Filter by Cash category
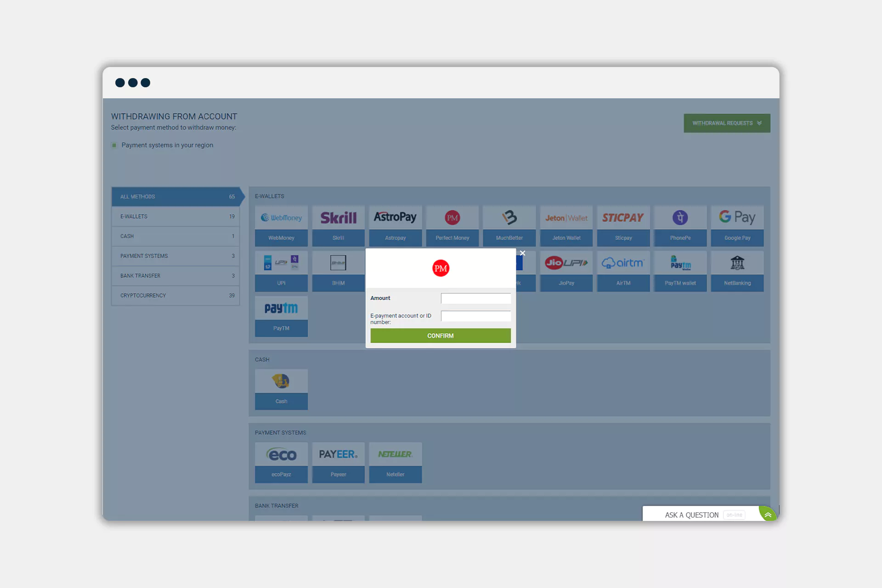Viewport: 882px width, 588px height. coord(176,236)
